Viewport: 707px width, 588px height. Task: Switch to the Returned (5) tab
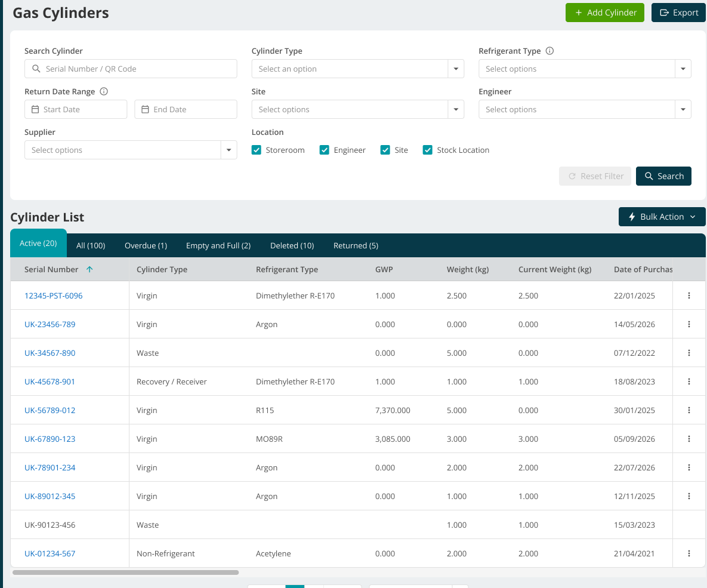[356, 245]
